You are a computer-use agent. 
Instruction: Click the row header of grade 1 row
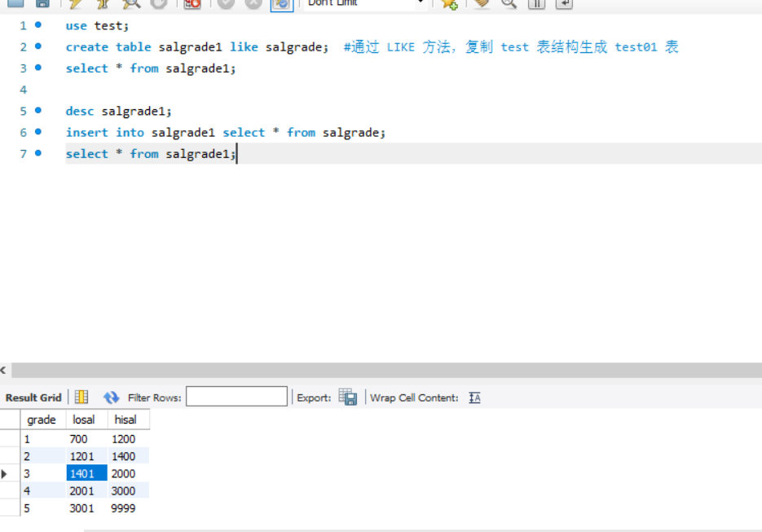[10, 439]
